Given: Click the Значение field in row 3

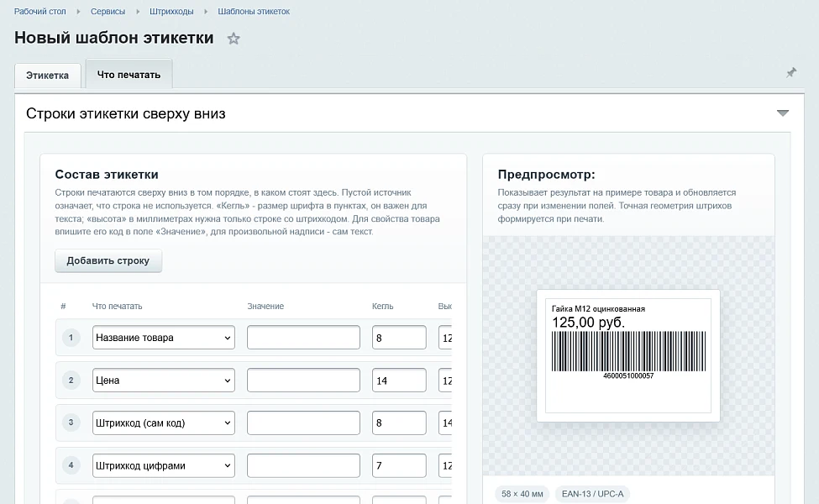Looking at the screenshot, I should point(303,423).
